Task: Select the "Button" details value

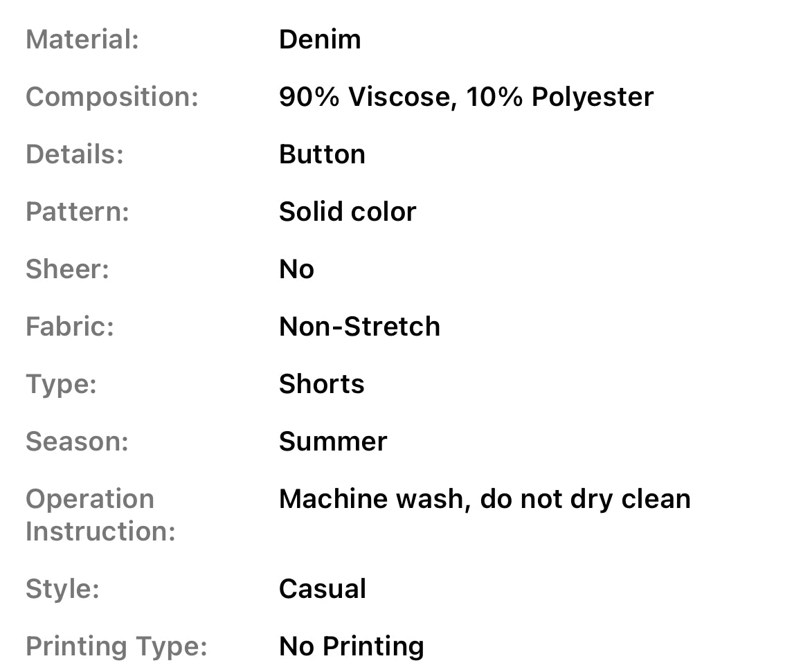Action: pos(322,154)
